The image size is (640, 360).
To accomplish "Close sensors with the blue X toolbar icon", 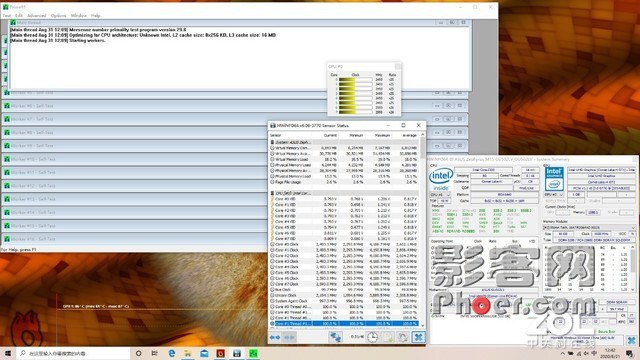I will [x=418, y=337].
